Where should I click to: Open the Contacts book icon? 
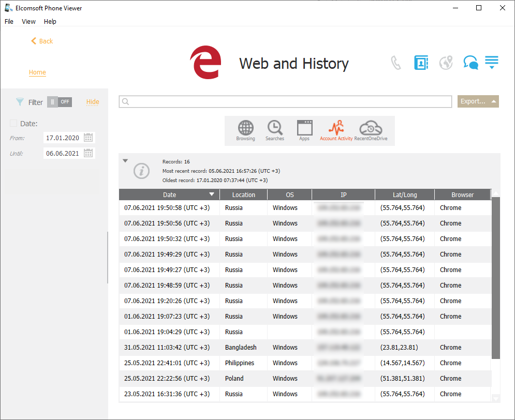[421, 63]
